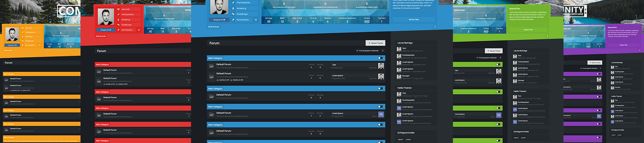Click the red Main Category header bar

(x=142, y=64)
